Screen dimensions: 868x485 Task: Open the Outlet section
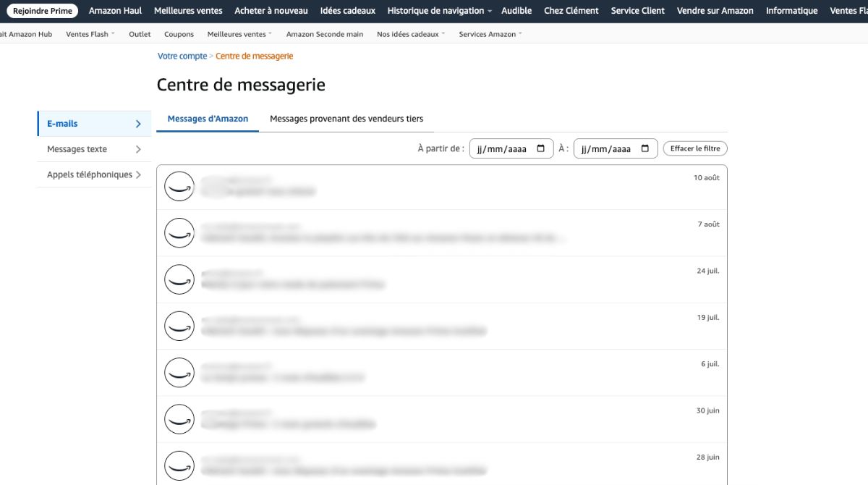(x=140, y=34)
